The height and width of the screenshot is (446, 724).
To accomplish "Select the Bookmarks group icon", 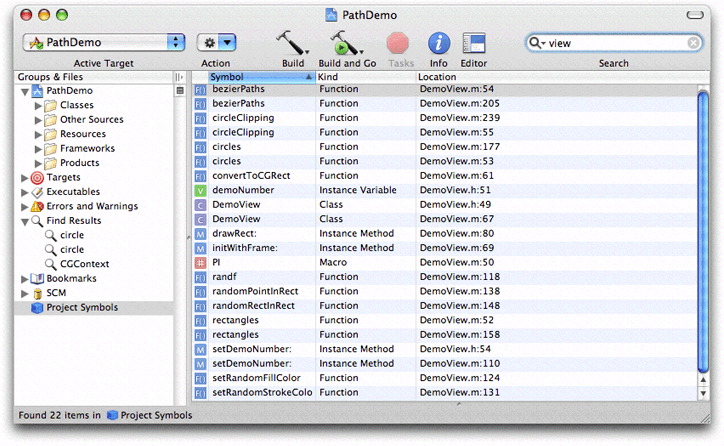I will [x=38, y=278].
